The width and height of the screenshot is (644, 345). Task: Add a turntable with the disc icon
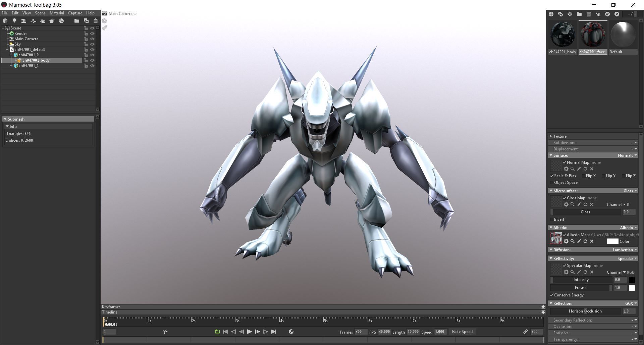click(x=61, y=21)
